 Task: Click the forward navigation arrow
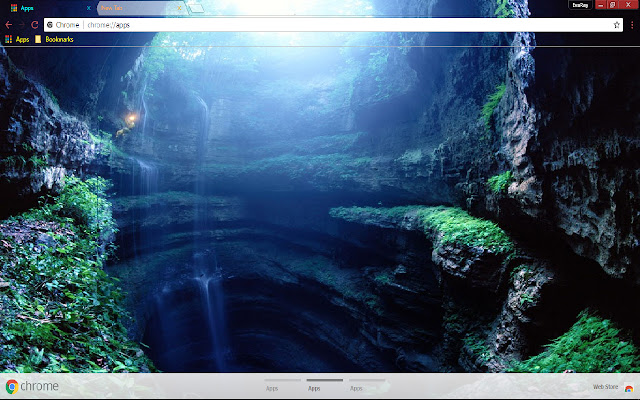[22, 25]
